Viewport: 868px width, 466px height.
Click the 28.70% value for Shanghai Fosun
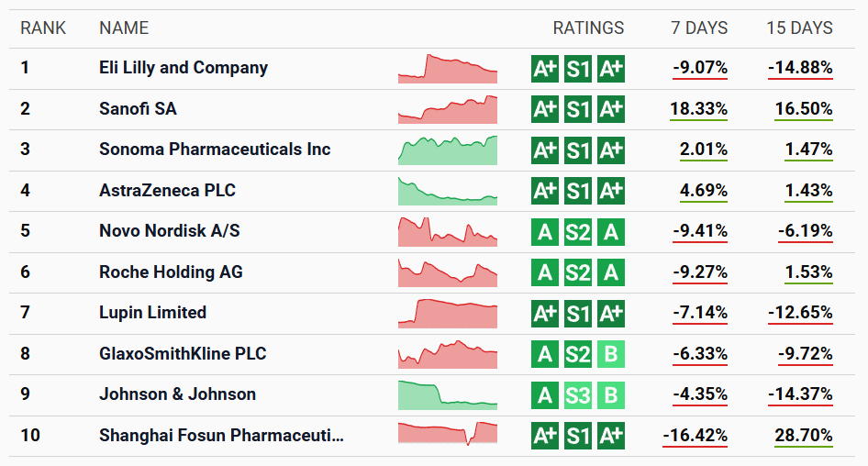point(804,435)
